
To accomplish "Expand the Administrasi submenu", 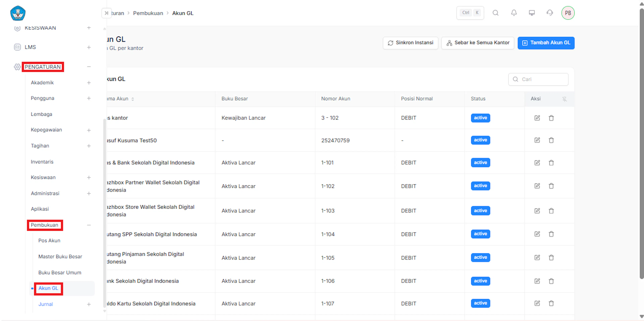I will coord(89,194).
